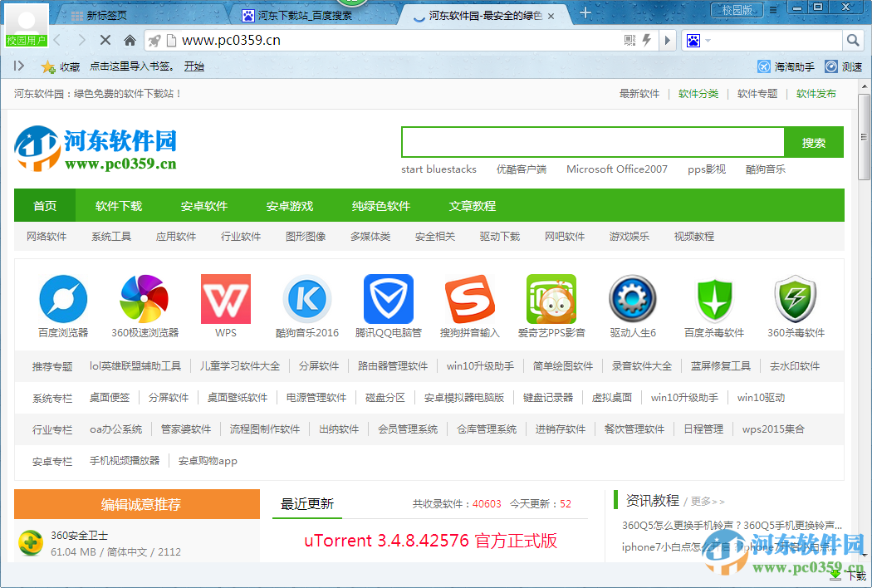The width and height of the screenshot is (872, 588).
Task: Select the 360杀毒软件 green shield icon
Action: point(796,299)
